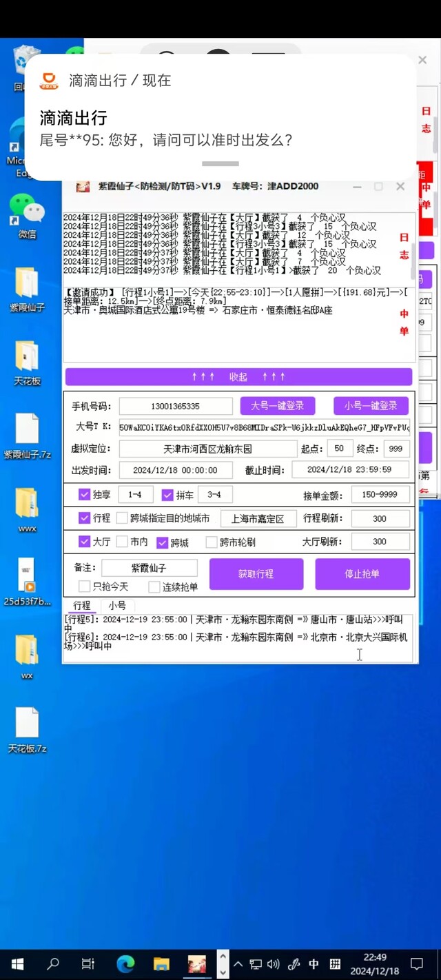Click the 接单金额 field 150-9999
Image resolution: width=441 pixels, height=980 pixels.
[380, 494]
